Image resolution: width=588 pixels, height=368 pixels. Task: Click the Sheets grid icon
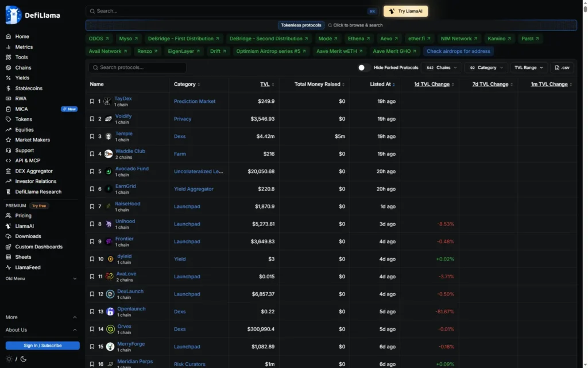[x=8, y=257]
